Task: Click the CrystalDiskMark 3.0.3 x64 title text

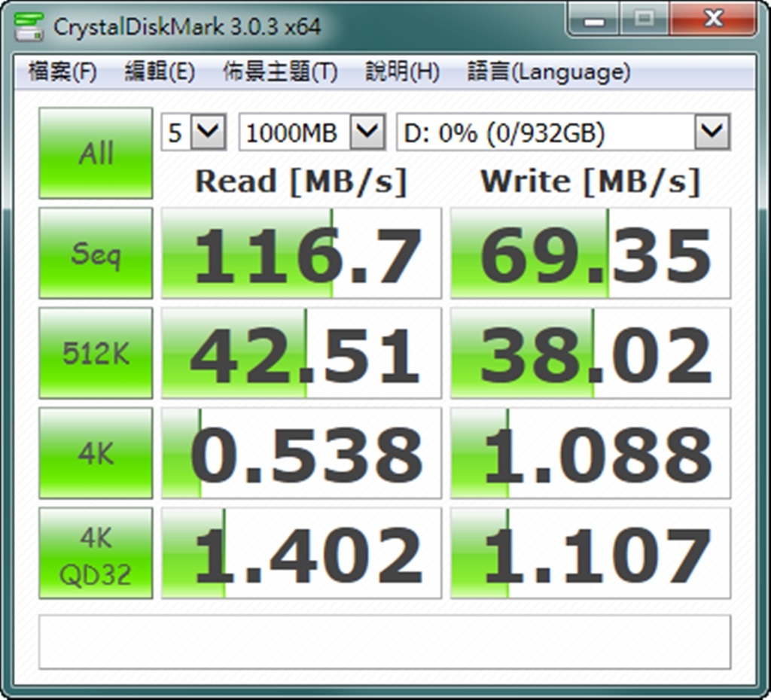Action: (x=187, y=27)
